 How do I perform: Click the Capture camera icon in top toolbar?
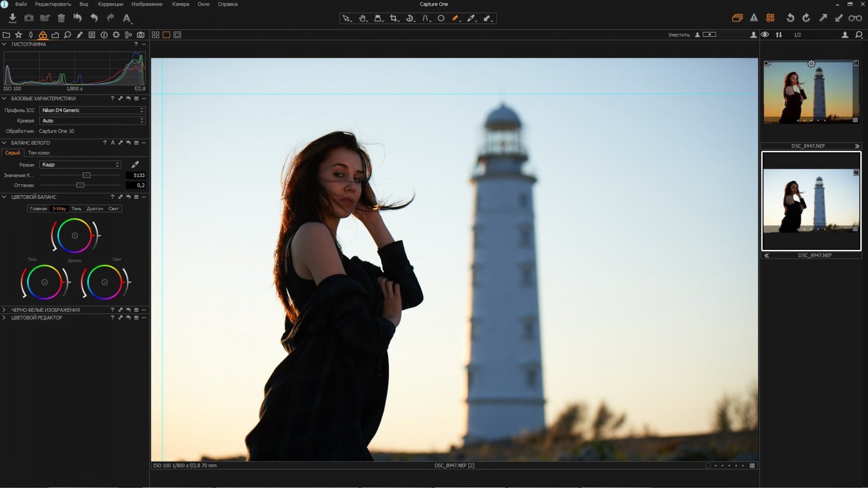[x=29, y=18]
